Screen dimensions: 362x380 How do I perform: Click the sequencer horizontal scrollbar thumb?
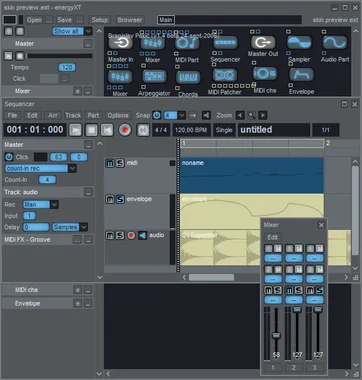coord(211,277)
